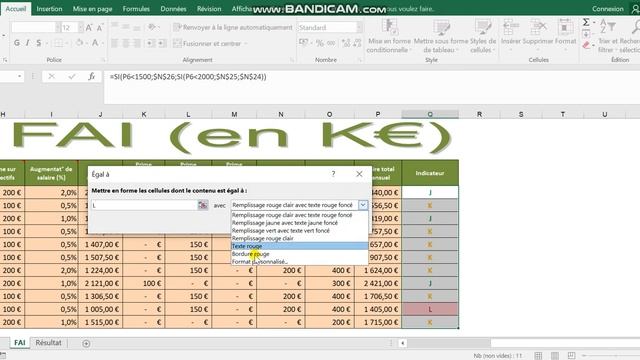
Task: Switch to Page Break Preview in status bar
Action: (571, 356)
